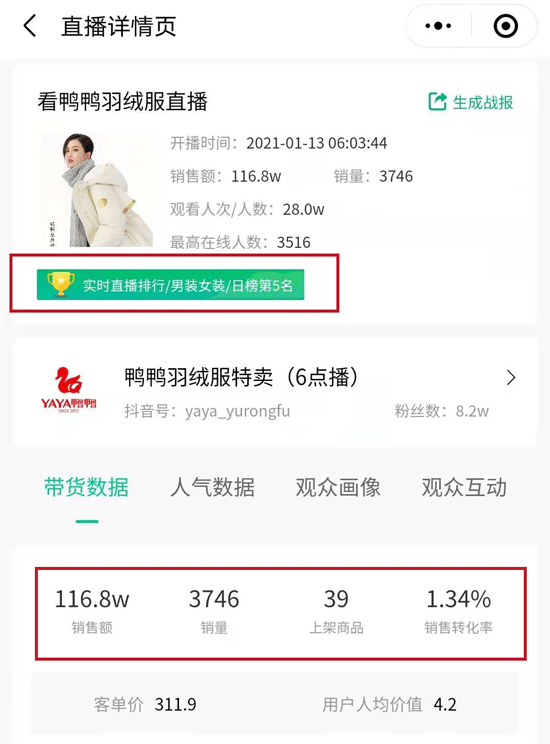
Task: Switch to the 人气数据 tab
Action: 213,487
